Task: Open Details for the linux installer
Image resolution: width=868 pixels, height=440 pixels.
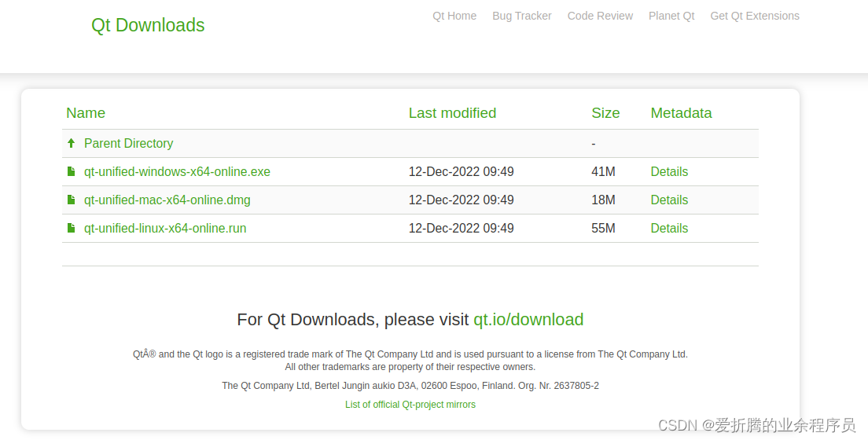Action: (x=669, y=228)
